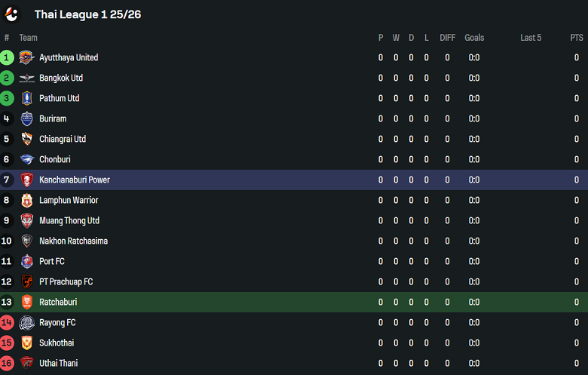Viewport: 588px width, 375px height.
Task: Click the Chiangrai Utd club crest
Action: 27,139
